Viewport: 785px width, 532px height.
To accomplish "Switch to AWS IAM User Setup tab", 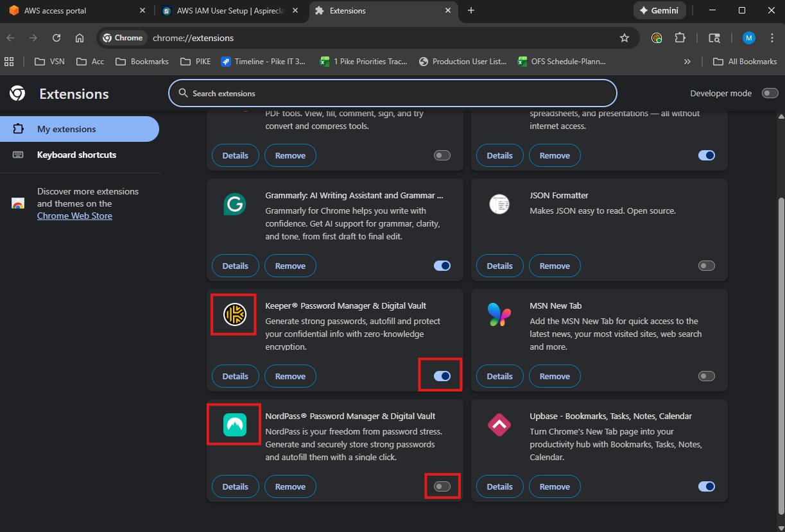I will coord(231,10).
